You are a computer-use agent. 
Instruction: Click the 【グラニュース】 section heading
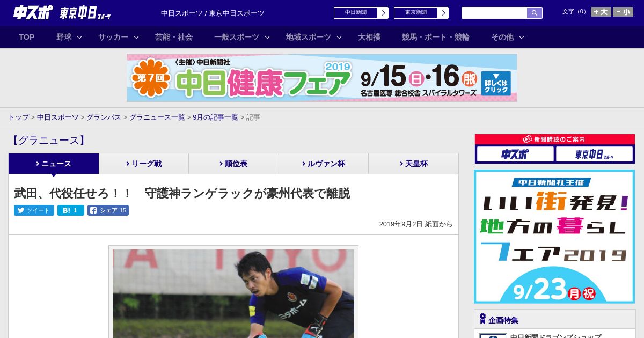click(48, 141)
